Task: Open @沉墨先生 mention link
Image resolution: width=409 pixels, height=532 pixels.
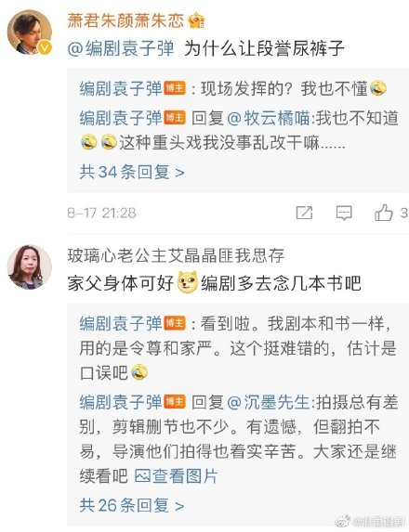Action: coord(268,402)
